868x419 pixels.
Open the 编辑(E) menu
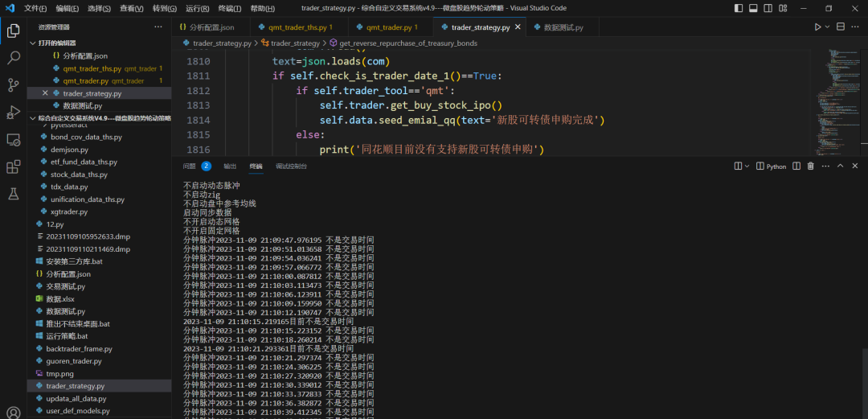click(67, 8)
